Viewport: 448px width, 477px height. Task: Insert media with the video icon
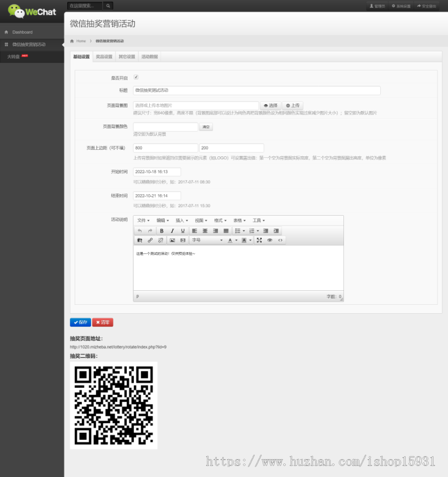click(183, 240)
